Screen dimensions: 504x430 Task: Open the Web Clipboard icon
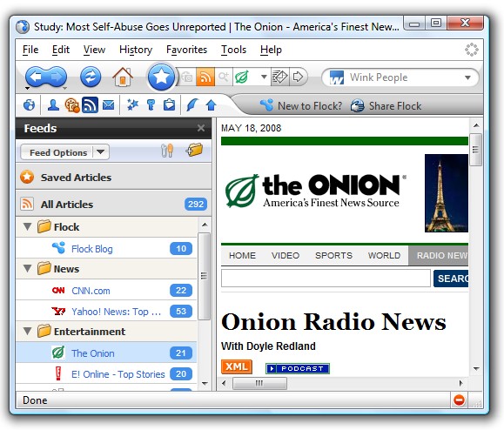(x=169, y=104)
